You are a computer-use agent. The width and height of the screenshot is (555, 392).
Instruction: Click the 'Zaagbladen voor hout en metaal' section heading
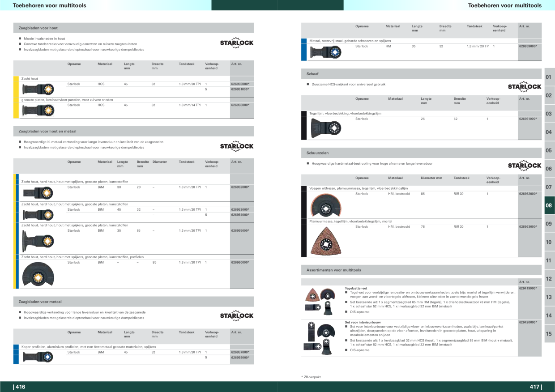[x=47, y=131]
